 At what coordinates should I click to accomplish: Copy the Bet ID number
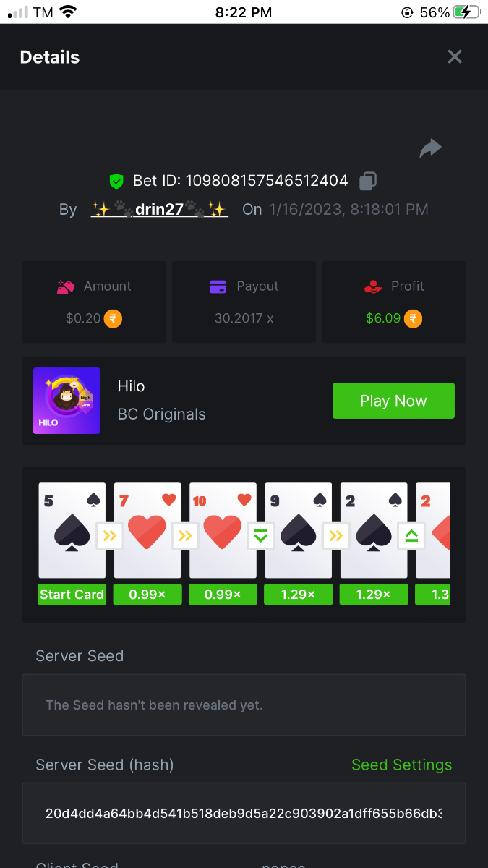pos(368,180)
